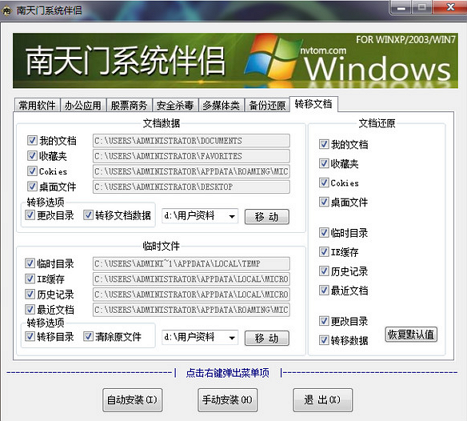467x421 pixels.
Task: Toggle 更改目录 in 文档还原 panel
Action: (x=324, y=321)
